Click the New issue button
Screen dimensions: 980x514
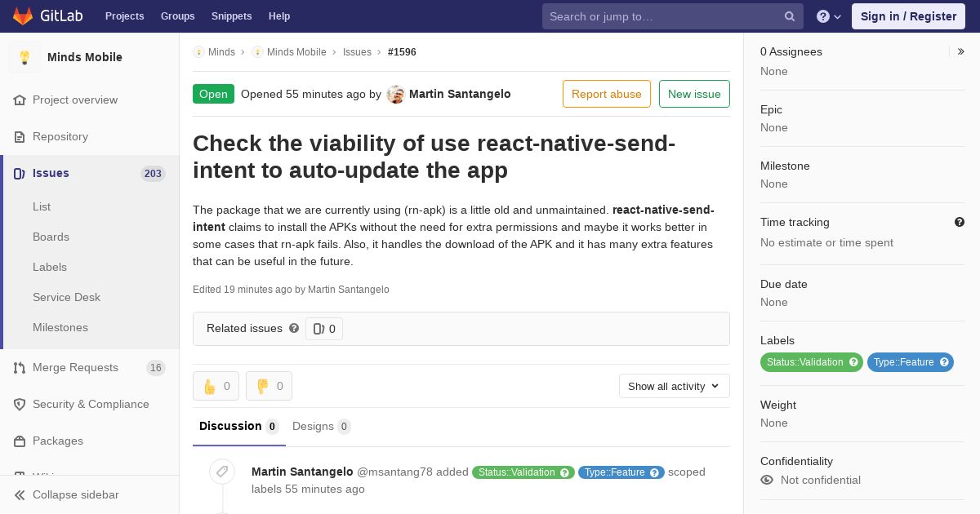[x=694, y=94]
